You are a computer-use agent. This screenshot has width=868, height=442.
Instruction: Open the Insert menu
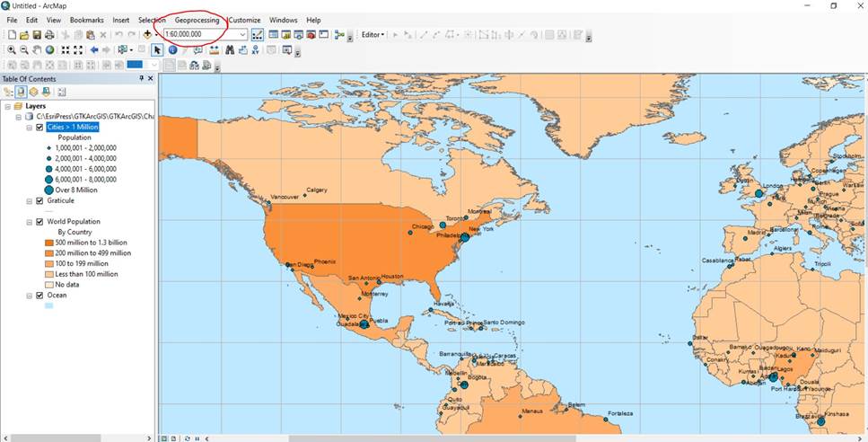[120, 20]
